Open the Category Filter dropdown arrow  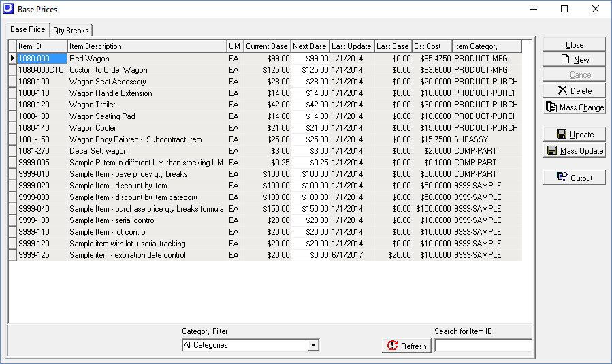[x=313, y=345]
